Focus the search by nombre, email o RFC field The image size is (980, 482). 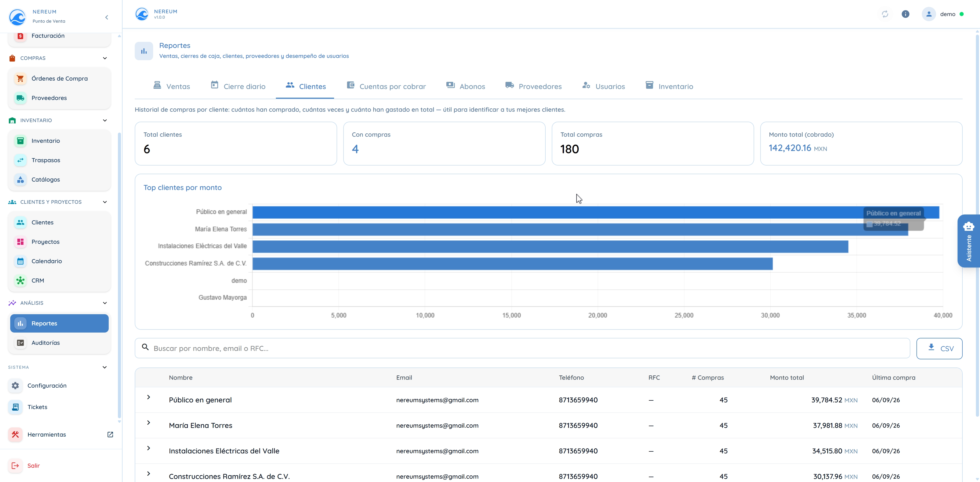pos(522,349)
